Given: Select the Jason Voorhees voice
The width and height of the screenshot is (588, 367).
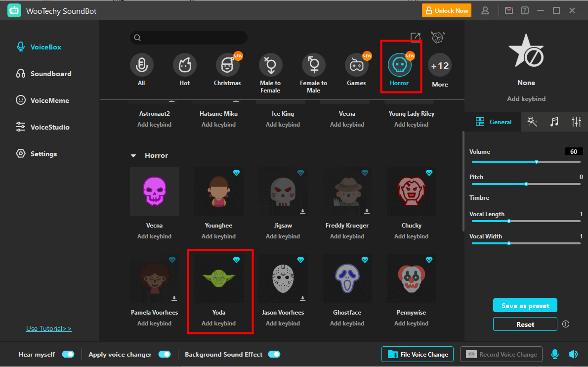Looking at the screenshot, I should point(283,278).
